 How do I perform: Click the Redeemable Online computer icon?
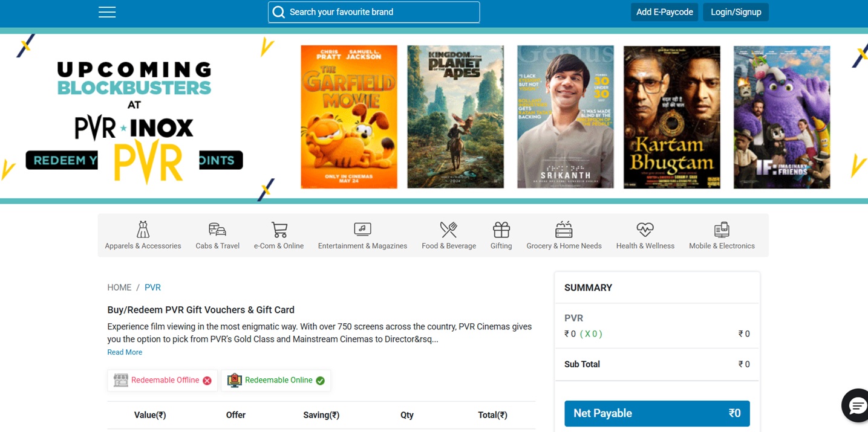pos(235,380)
